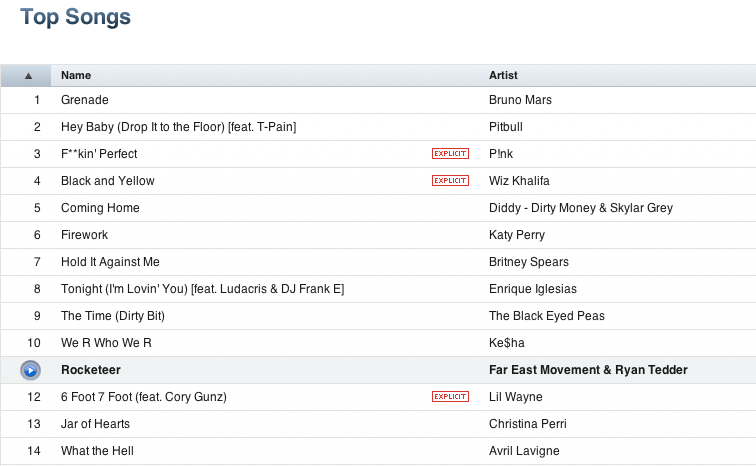Select the song Jar of Hearts
Image resolution: width=756 pixels, height=466 pixels.
click(95, 424)
